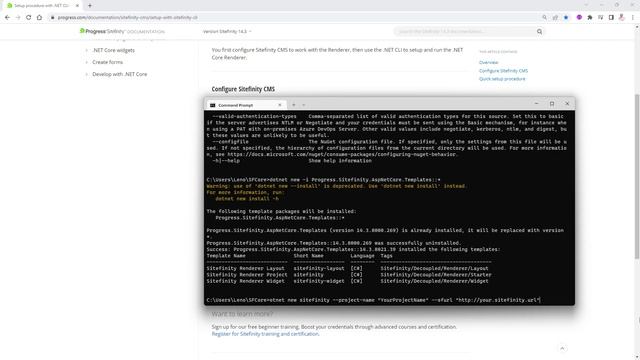Open the Version Sitefinity 14.3 dropdown
The height and width of the screenshot is (360, 640).
[x=227, y=31]
